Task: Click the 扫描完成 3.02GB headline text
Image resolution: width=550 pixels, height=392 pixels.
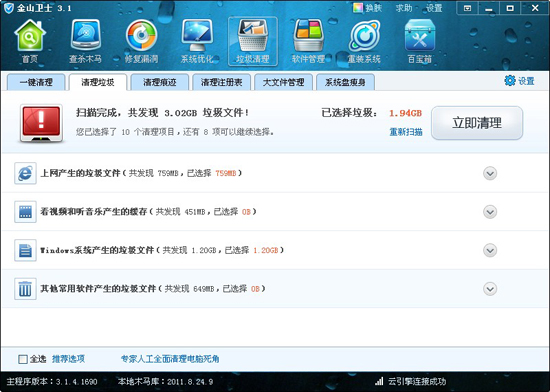Action: (x=163, y=113)
